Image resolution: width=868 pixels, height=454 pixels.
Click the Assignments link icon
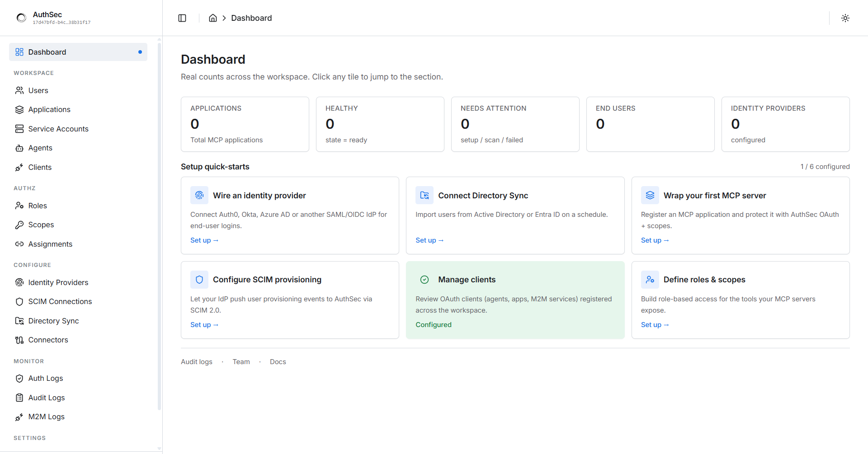pyautogui.click(x=19, y=244)
